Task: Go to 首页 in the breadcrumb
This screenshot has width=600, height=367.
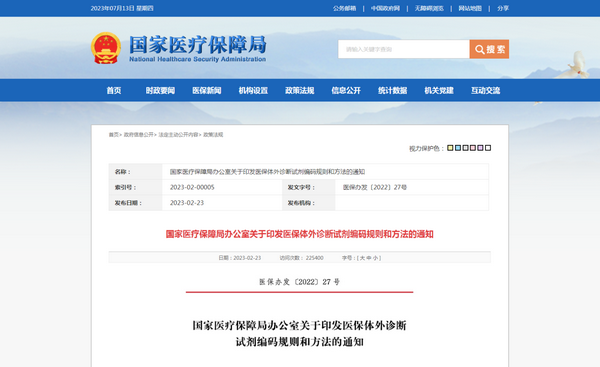Action: pyautogui.click(x=114, y=135)
